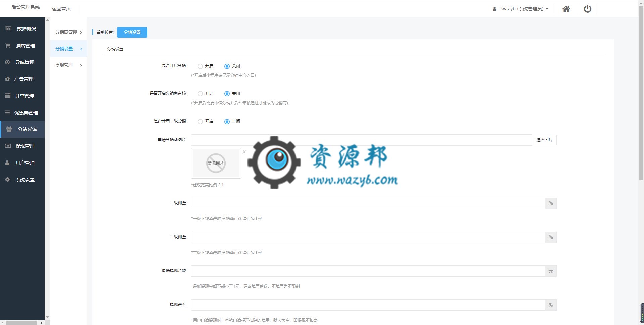Click the page vertical scrollbar
Screen dimensions: 644x325
[x=641, y=93]
